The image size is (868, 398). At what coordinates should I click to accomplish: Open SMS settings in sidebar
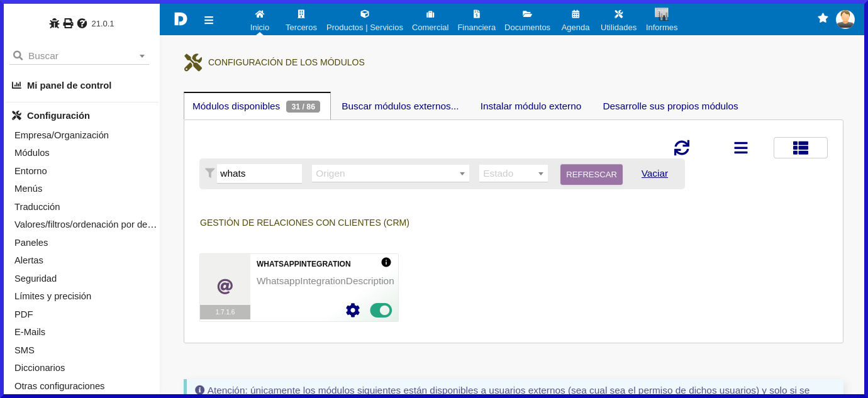tap(25, 350)
